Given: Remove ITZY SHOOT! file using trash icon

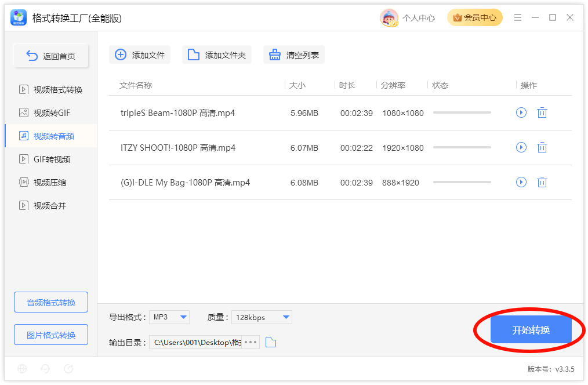Looking at the screenshot, I should [x=542, y=147].
